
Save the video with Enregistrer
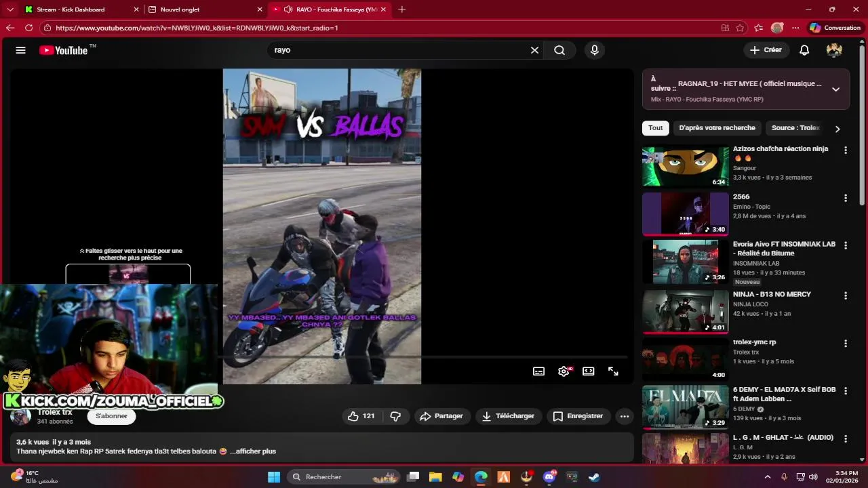[578, 416]
